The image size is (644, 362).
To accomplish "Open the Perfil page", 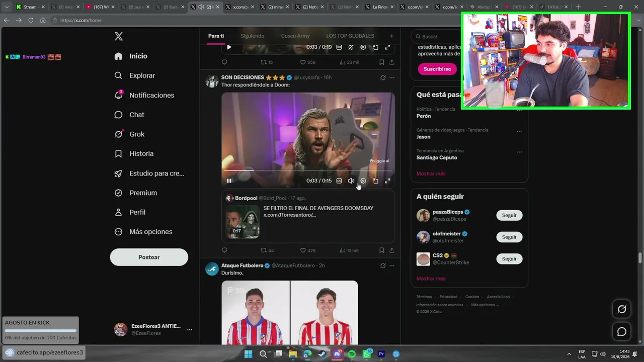I will [130, 212].
